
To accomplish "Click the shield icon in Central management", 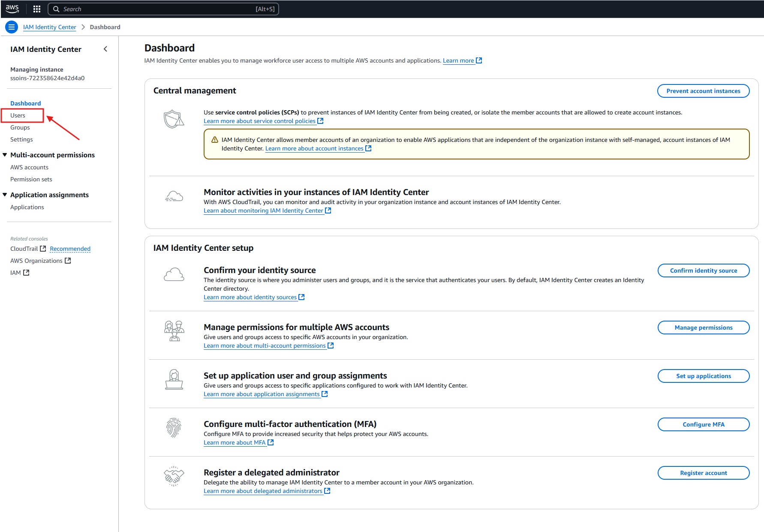I will tap(174, 119).
